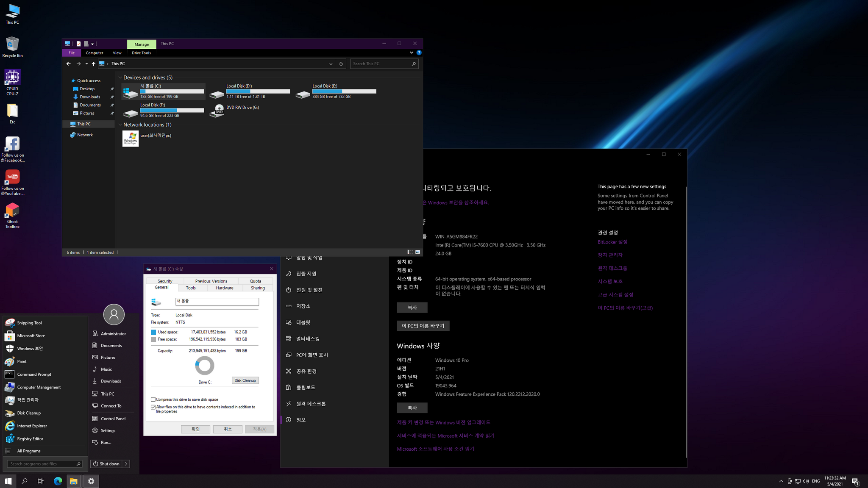This screenshot has height=488, width=868.
Task: Open Microsoft Edge from the taskbar
Action: coord(58,481)
